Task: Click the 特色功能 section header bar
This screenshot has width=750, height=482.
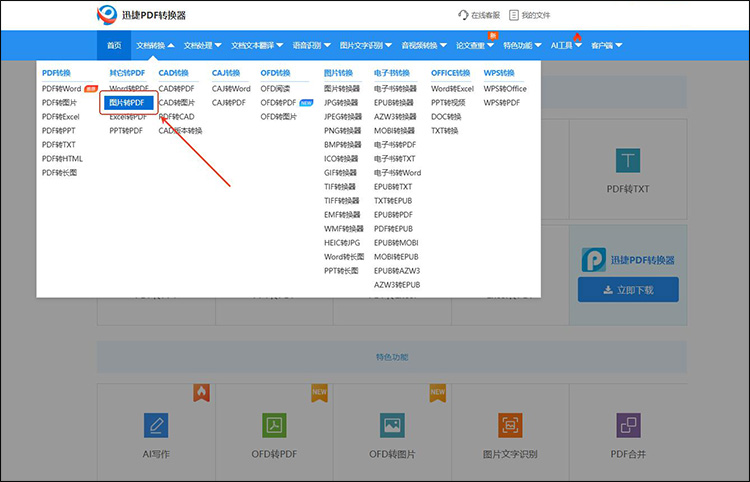Action: [392, 357]
